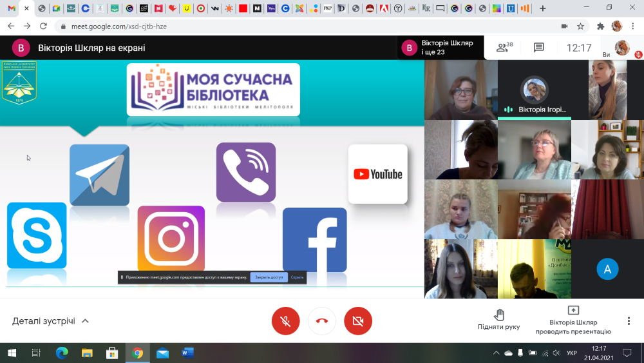Open the Windows Start menu

click(x=12, y=353)
